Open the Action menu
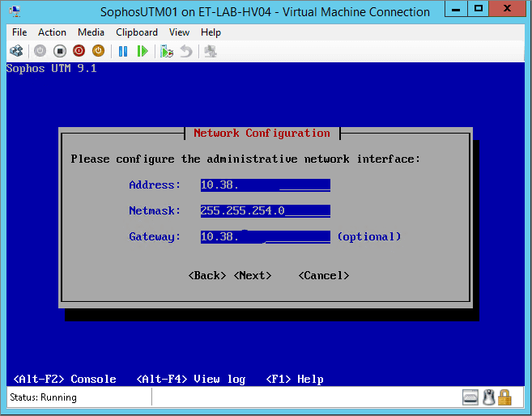This screenshot has width=532, height=416. 52,32
